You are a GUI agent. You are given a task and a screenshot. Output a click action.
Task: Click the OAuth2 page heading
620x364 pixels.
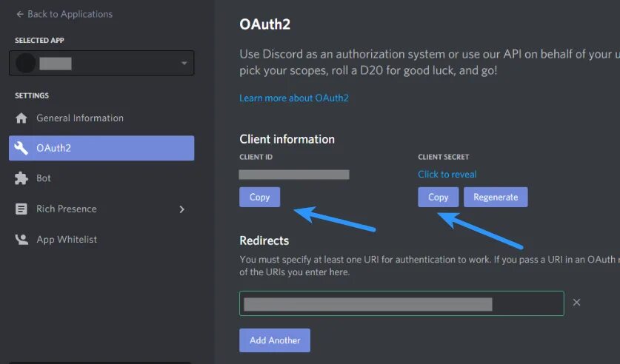(x=265, y=24)
